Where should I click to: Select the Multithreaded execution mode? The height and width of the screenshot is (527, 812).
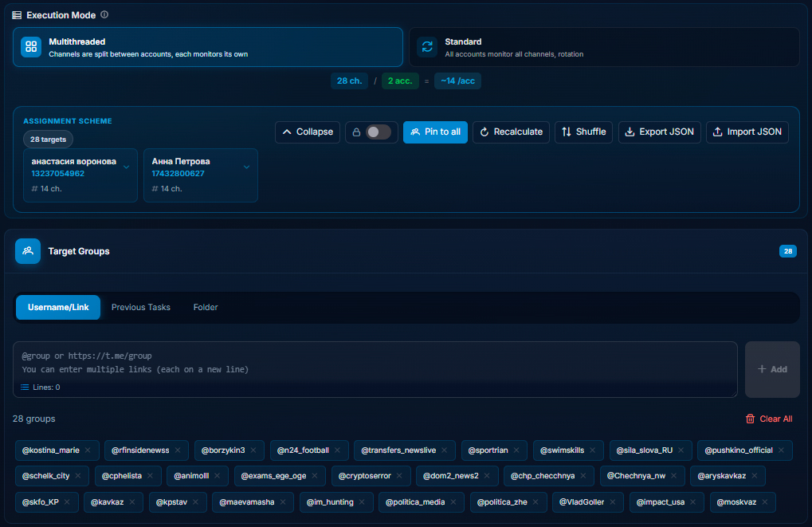[208, 47]
